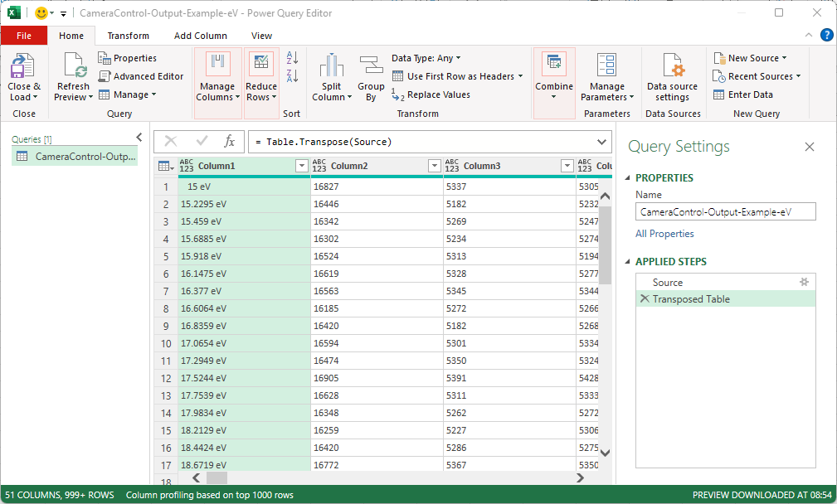
Task: Click Replace Values
Action: coord(431,94)
